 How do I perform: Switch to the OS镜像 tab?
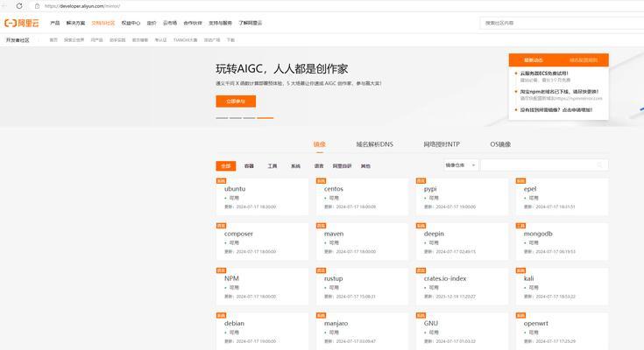(500, 144)
